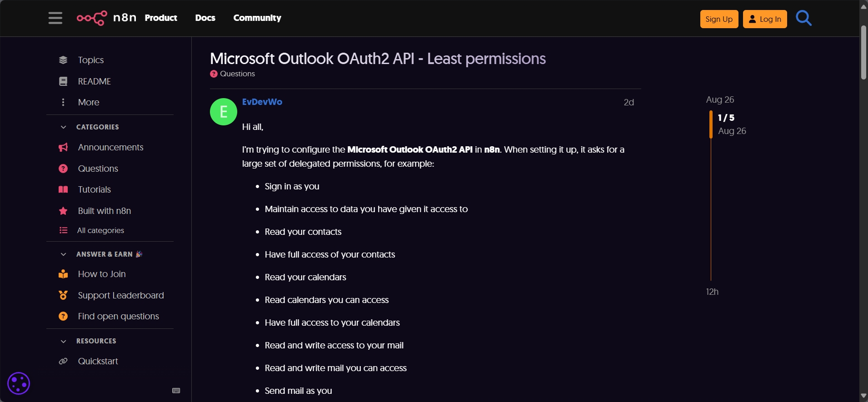Toggle the hamburger sidebar menu
The width and height of the screenshot is (868, 402).
55,18
